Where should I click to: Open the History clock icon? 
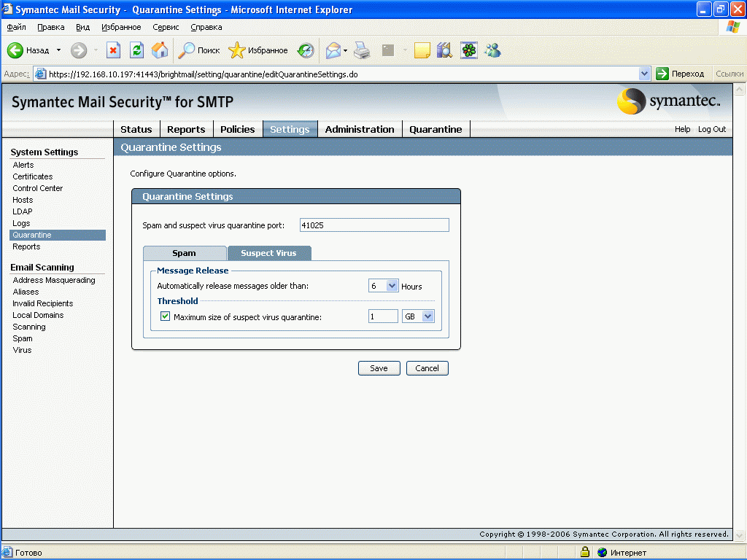tap(306, 50)
